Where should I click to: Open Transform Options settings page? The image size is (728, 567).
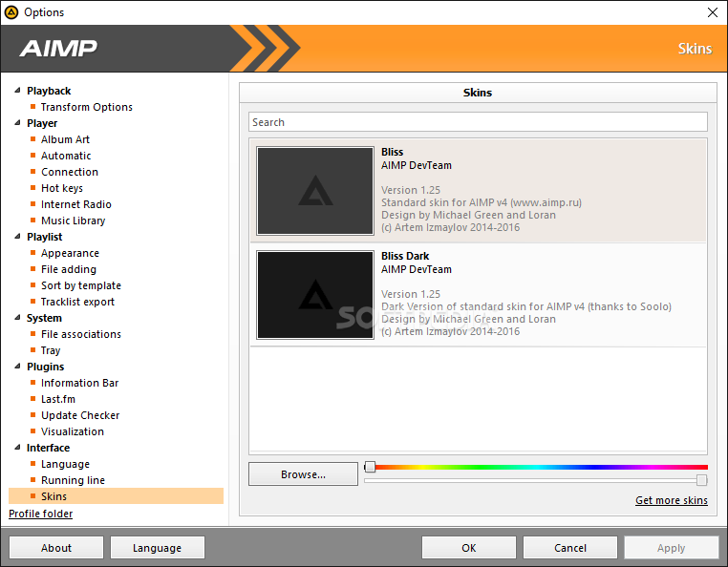(x=86, y=107)
